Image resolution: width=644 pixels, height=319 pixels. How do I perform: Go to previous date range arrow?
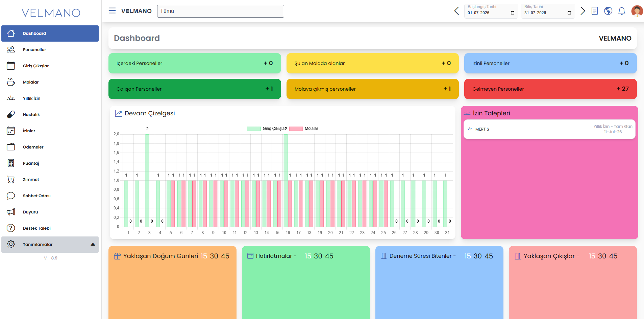coord(456,11)
